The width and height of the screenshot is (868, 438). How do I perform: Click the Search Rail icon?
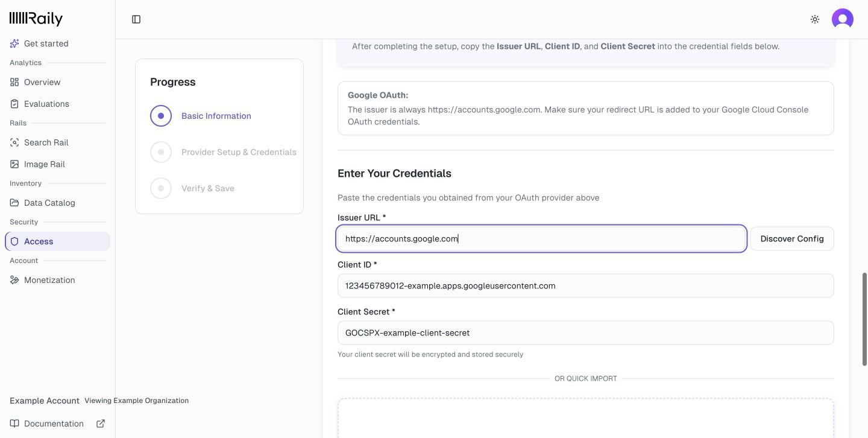pos(14,142)
